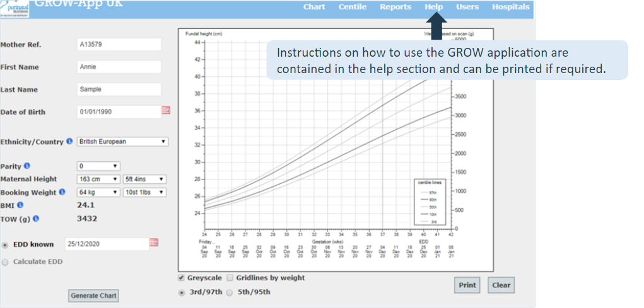Show info for Ethnicity/Country
This screenshot has height=308, width=644.
pyautogui.click(x=69, y=142)
